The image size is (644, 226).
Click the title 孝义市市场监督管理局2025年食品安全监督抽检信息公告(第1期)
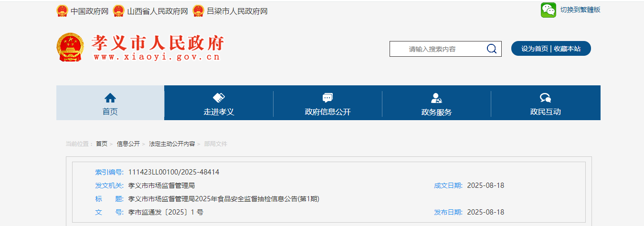(x=224, y=199)
